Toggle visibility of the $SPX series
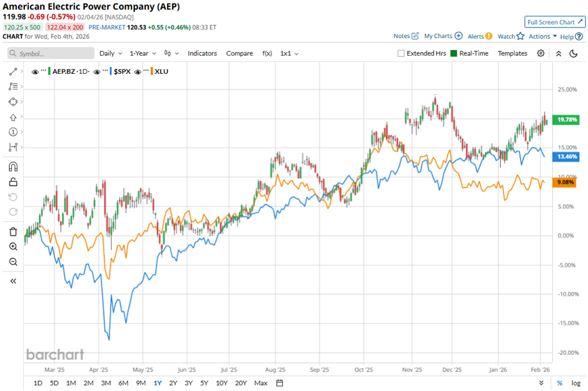Viewport: 588px width, 391px height. tap(98, 71)
